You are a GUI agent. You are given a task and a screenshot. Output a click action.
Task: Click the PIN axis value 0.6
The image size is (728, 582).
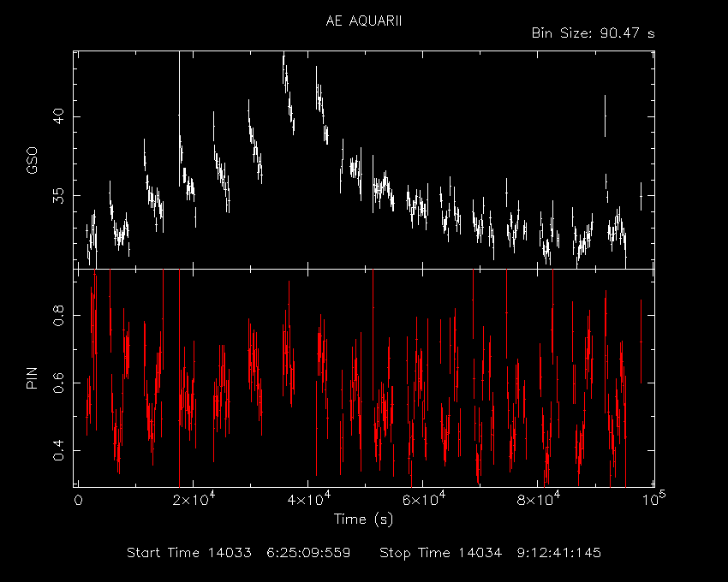click(x=58, y=383)
